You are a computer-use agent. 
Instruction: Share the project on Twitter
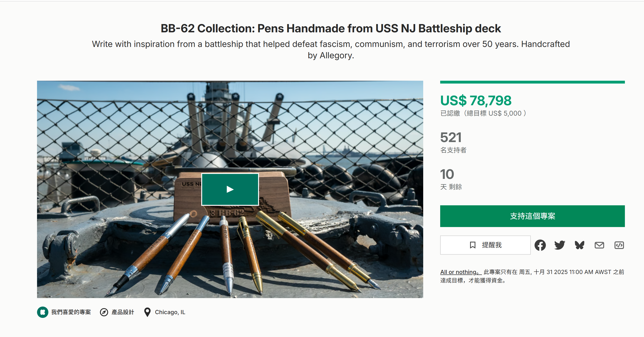pyautogui.click(x=560, y=245)
